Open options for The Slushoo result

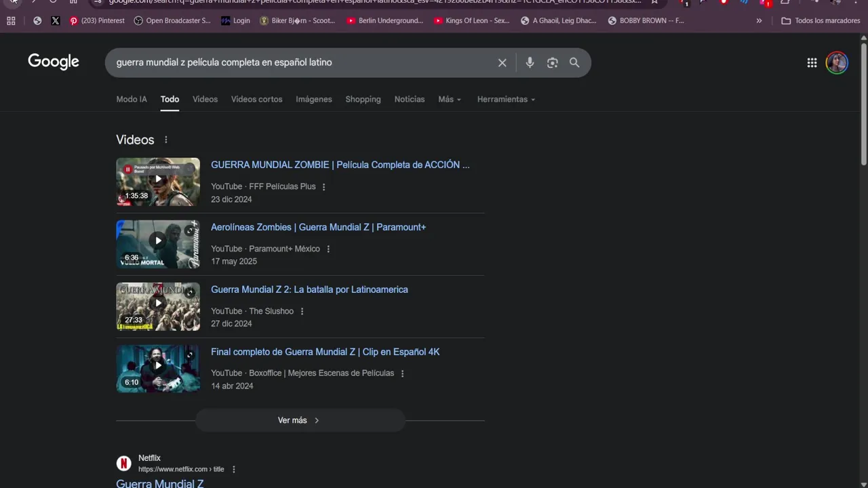pyautogui.click(x=302, y=312)
